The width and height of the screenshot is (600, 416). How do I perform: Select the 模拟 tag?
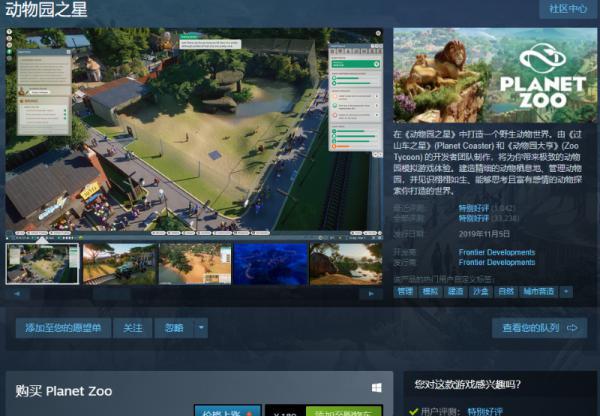[430, 292]
